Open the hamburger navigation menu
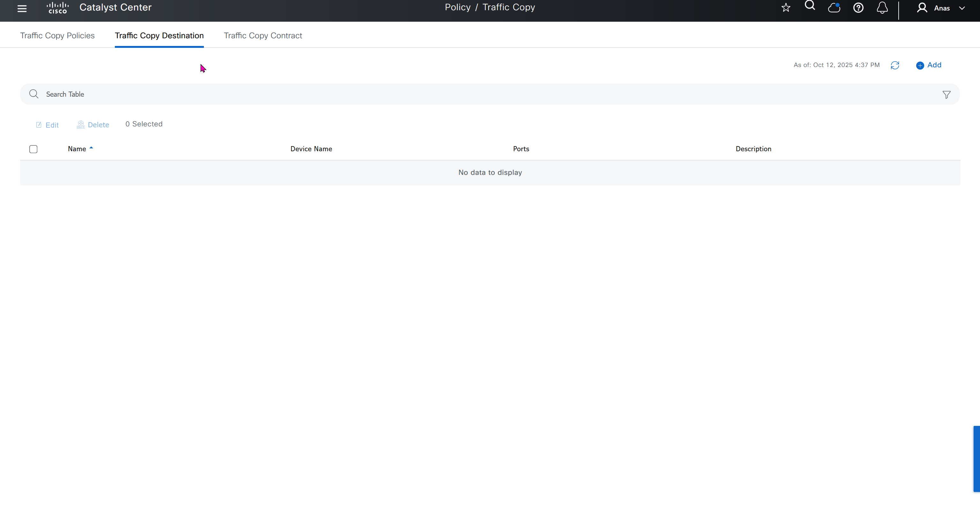The height and width of the screenshot is (528, 980). coord(22,8)
